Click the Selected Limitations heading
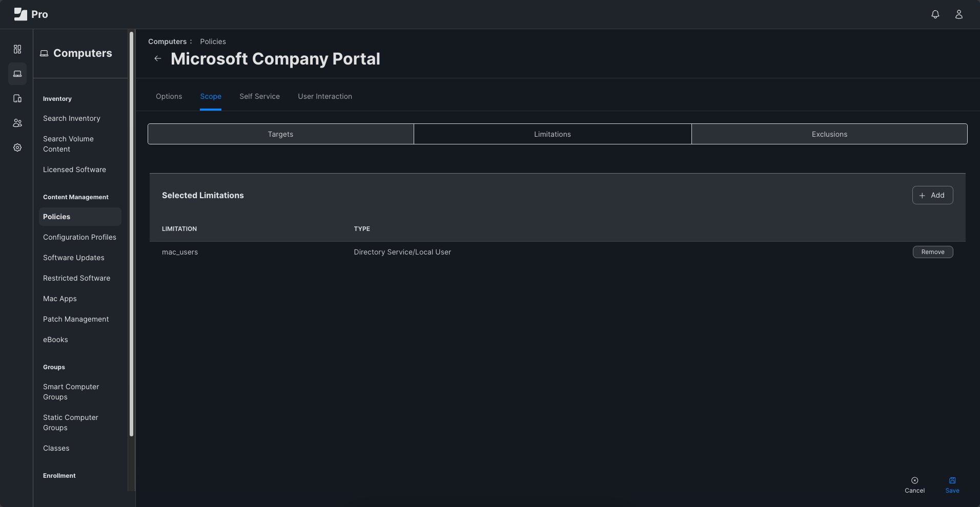 (203, 195)
